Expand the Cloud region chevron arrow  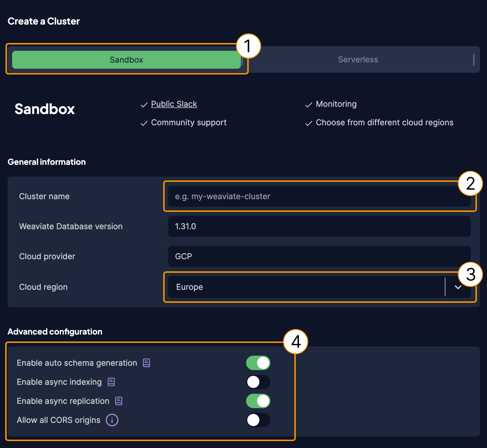[458, 287]
